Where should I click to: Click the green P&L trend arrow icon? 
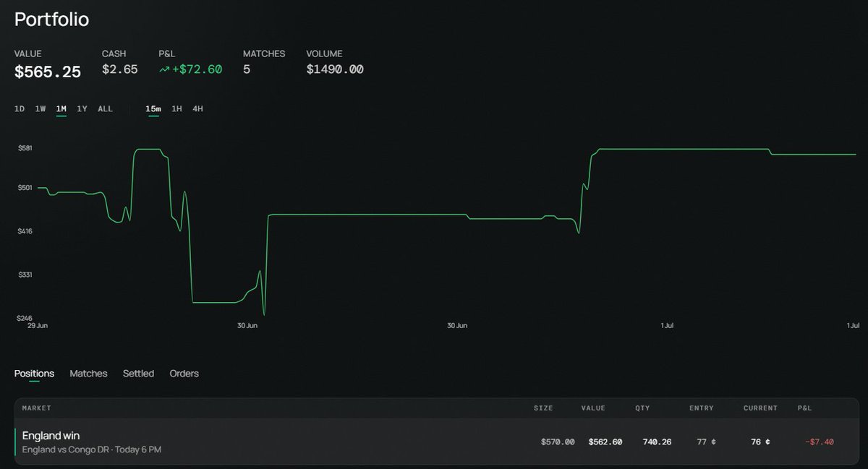pos(164,70)
